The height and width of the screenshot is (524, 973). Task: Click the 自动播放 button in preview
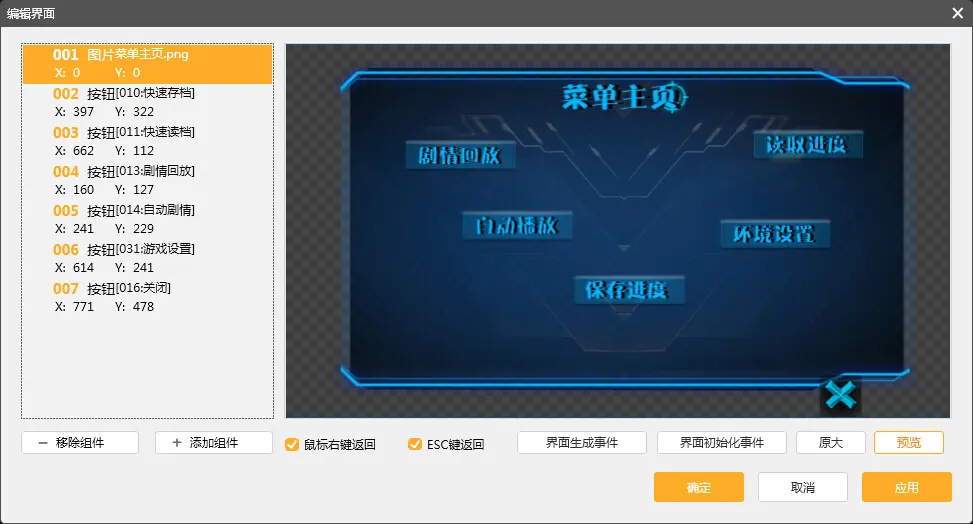tap(516, 226)
